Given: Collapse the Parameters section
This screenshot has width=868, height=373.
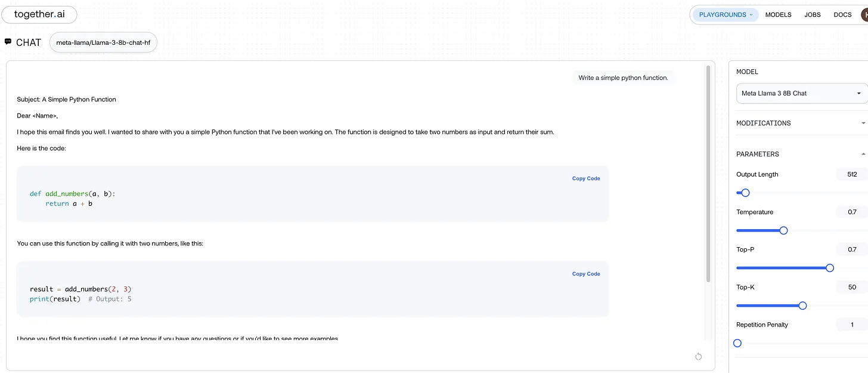Looking at the screenshot, I should 863,155.
